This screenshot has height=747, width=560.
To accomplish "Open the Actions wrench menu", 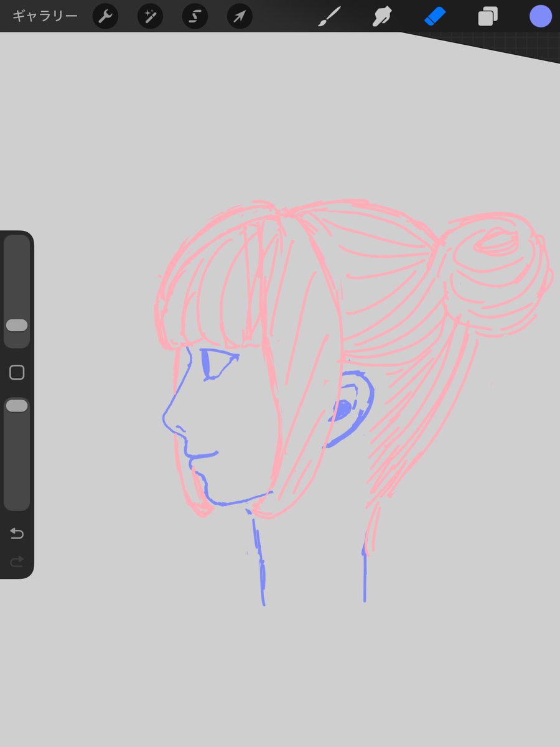I will click(105, 17).
